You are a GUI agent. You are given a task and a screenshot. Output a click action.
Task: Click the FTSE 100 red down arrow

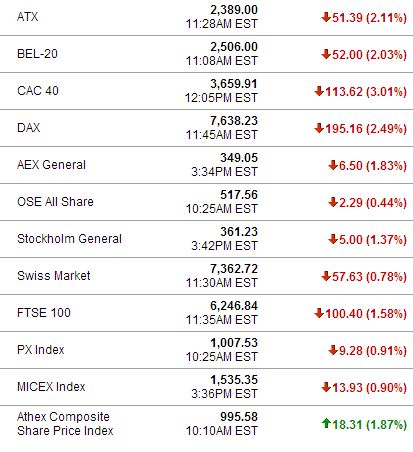pyautogui.click(x=319, y=313)
